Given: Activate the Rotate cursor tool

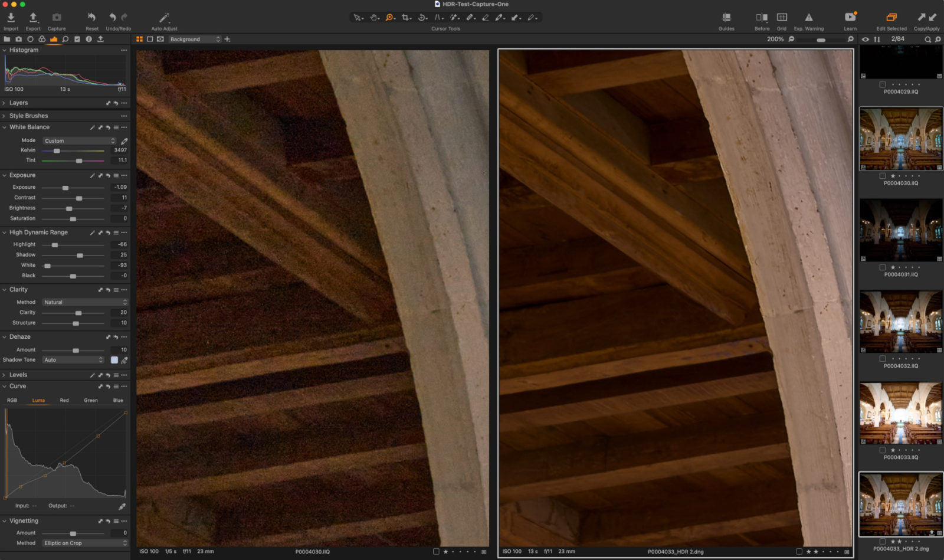Looking at the screenshot, I should (x=422, y=17).
